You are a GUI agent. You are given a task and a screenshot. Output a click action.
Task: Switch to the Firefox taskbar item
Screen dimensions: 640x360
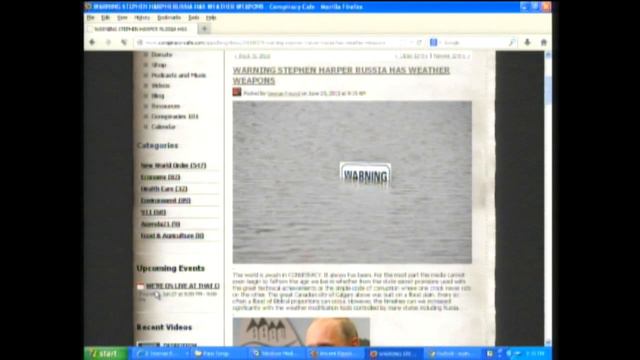point(394,353)
